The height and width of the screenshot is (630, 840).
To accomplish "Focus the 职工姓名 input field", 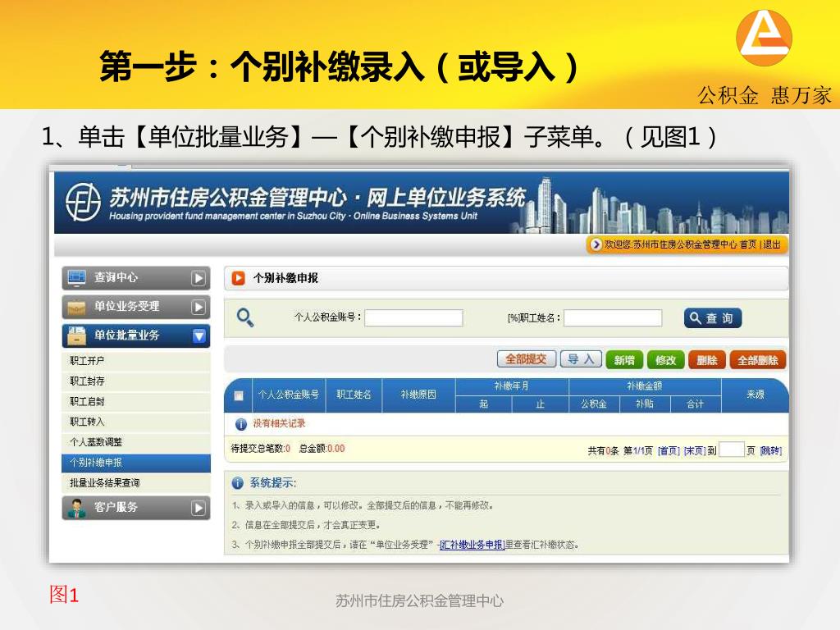I will click(613, 317).
